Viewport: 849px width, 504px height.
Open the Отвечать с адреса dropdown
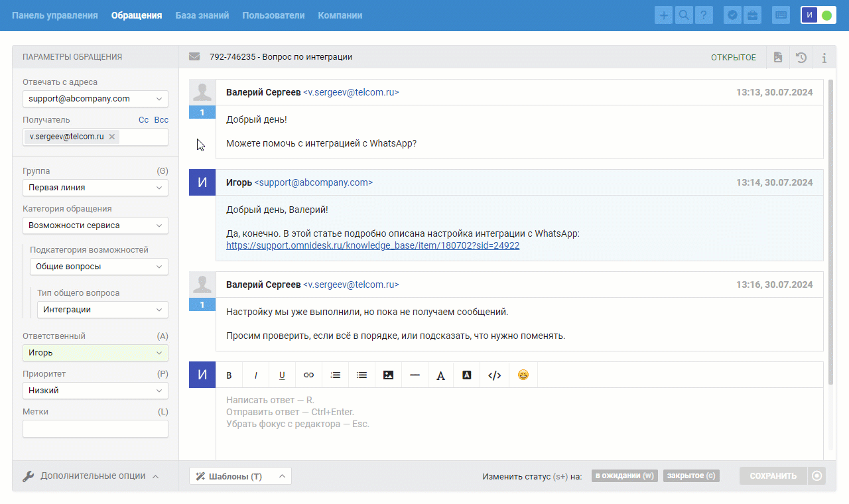tap(96, 99)
